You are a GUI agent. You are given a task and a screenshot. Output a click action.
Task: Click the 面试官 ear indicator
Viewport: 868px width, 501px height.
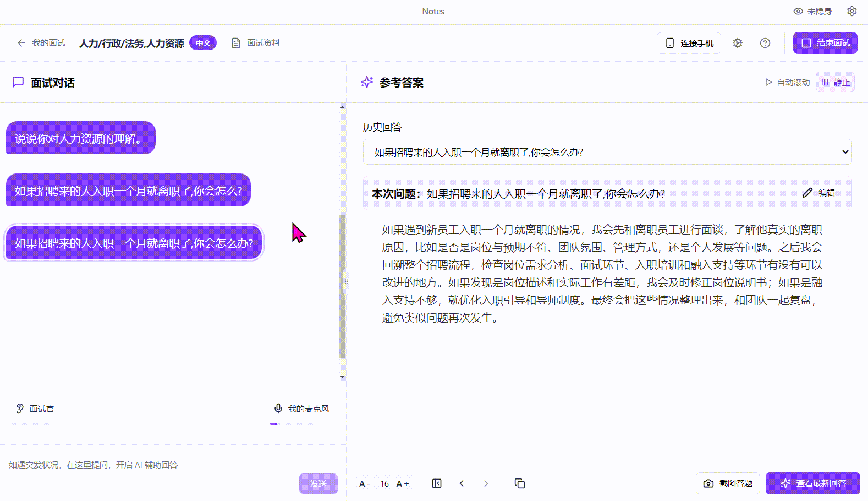click(35, 409)
